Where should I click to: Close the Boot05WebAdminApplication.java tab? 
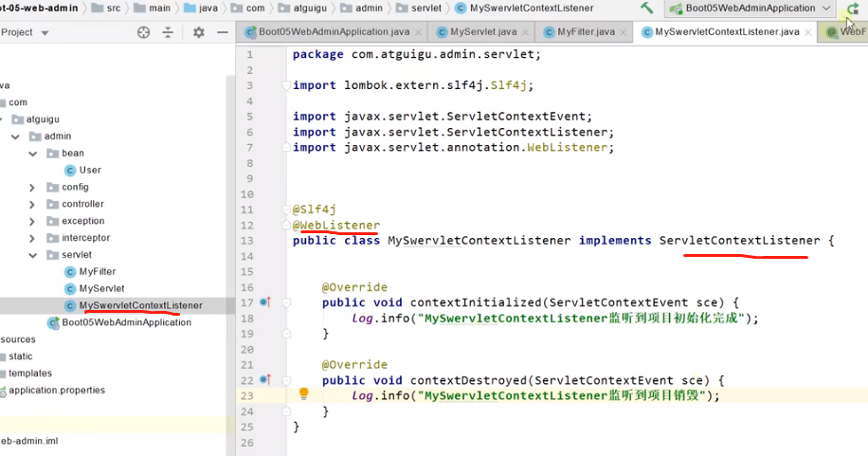(419, 32)
